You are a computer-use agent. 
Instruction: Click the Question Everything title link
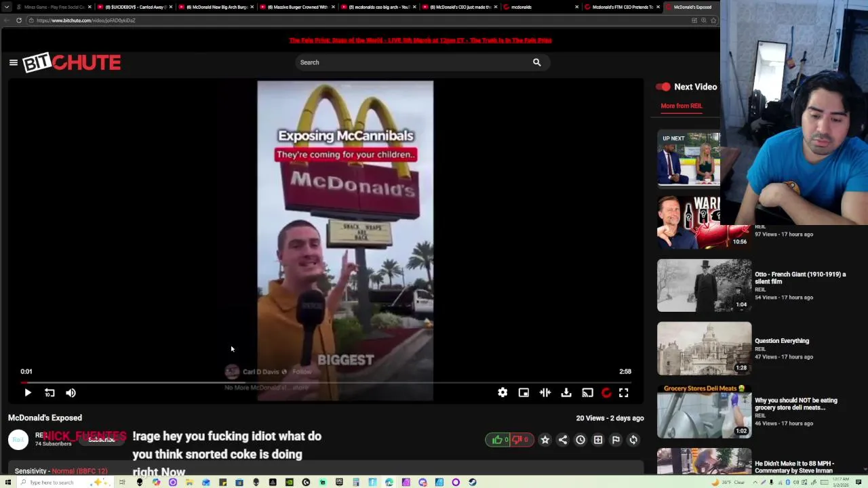[782, 341]
